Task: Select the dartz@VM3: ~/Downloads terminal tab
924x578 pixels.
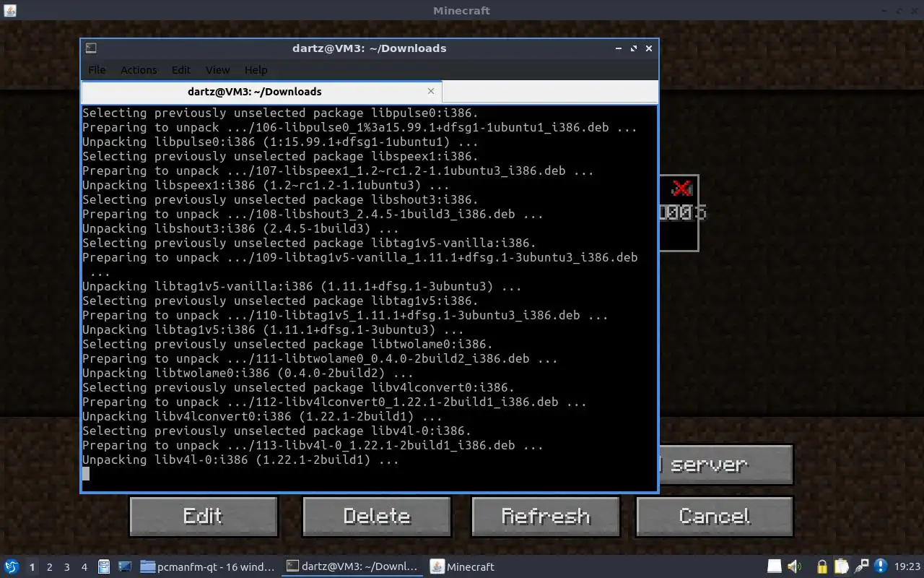Action: pos(261,92)
